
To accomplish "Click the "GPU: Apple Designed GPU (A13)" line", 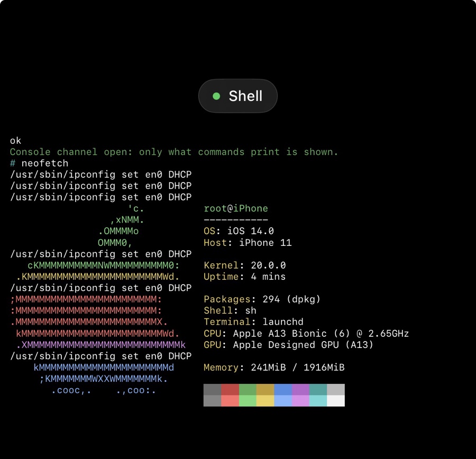I will tap(288, 345).
